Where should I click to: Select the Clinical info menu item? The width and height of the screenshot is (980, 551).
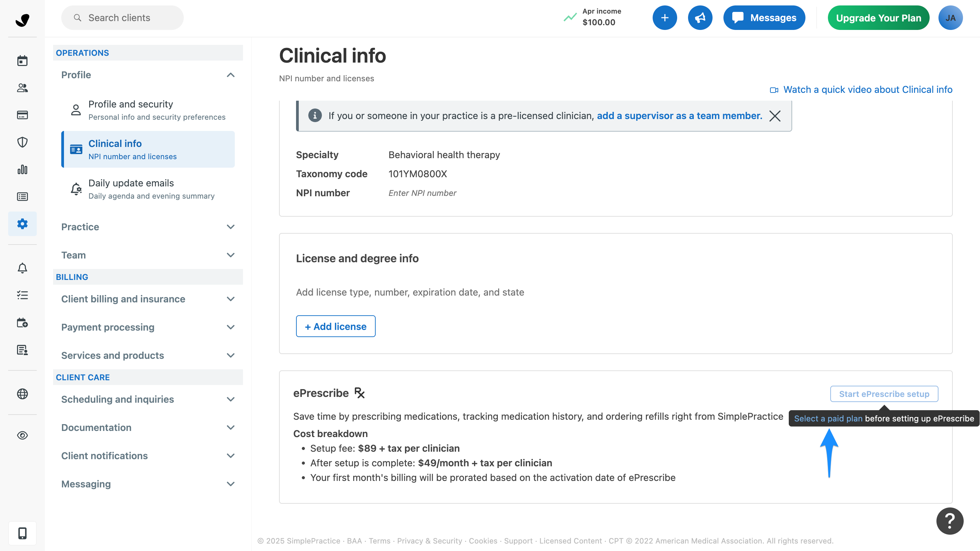[148, 149]
